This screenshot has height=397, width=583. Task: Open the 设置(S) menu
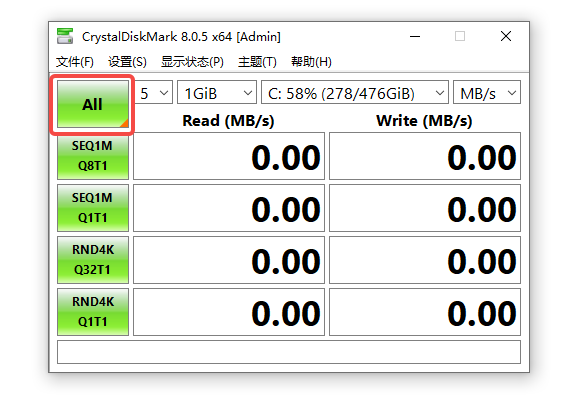click(x=127, y=62)
